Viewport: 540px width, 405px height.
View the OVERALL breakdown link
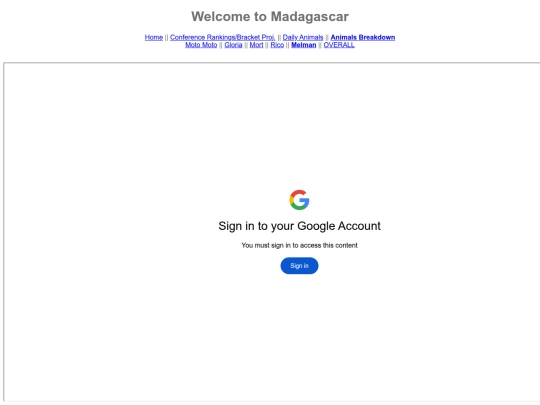tap(339, 45)
